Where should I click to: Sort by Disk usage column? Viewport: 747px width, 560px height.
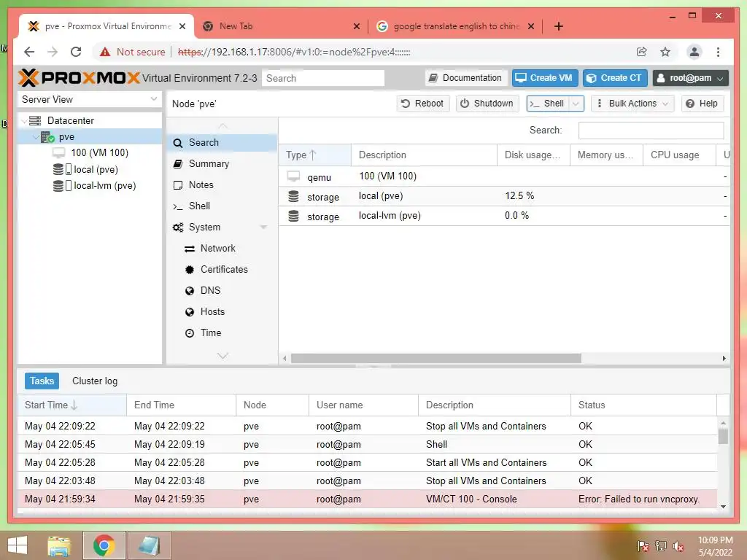[533, 155]
